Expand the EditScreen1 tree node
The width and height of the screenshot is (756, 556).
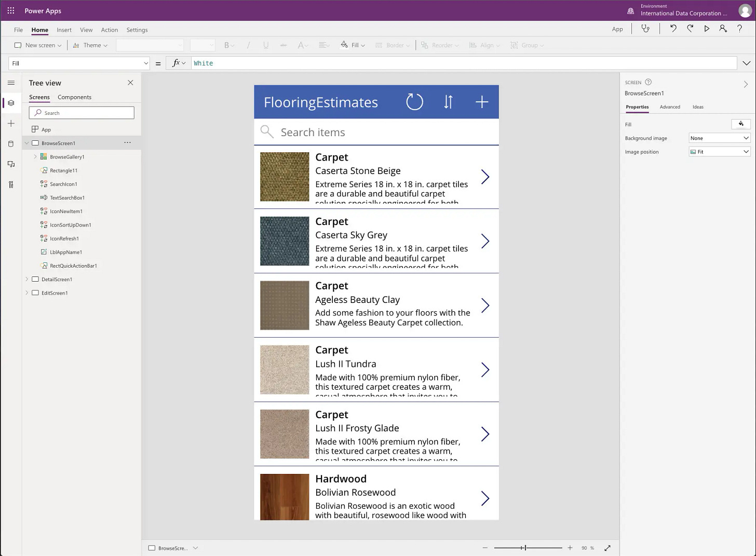(27, 293)
